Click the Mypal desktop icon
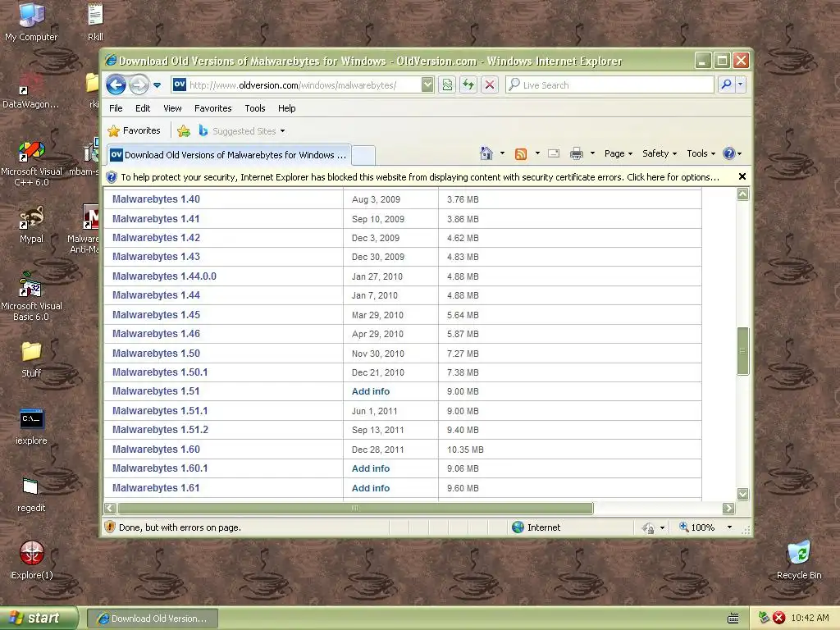840x630 pixels. click(31, 225)
